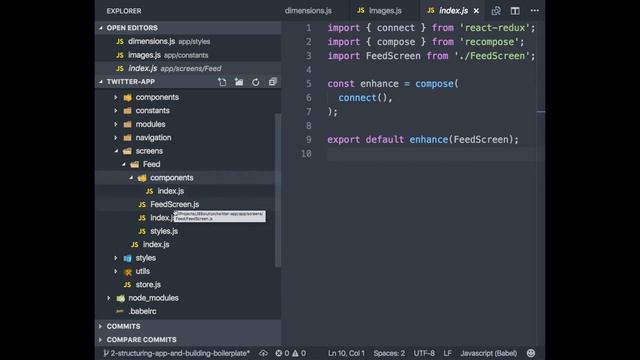
Task: Change the LF end of line sequence
Action: [x=447, y=353]
